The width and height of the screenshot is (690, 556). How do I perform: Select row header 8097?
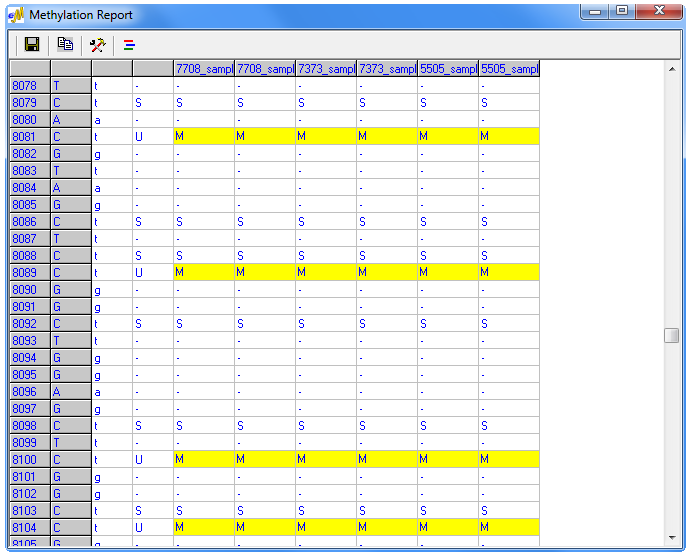coord(30,409)
